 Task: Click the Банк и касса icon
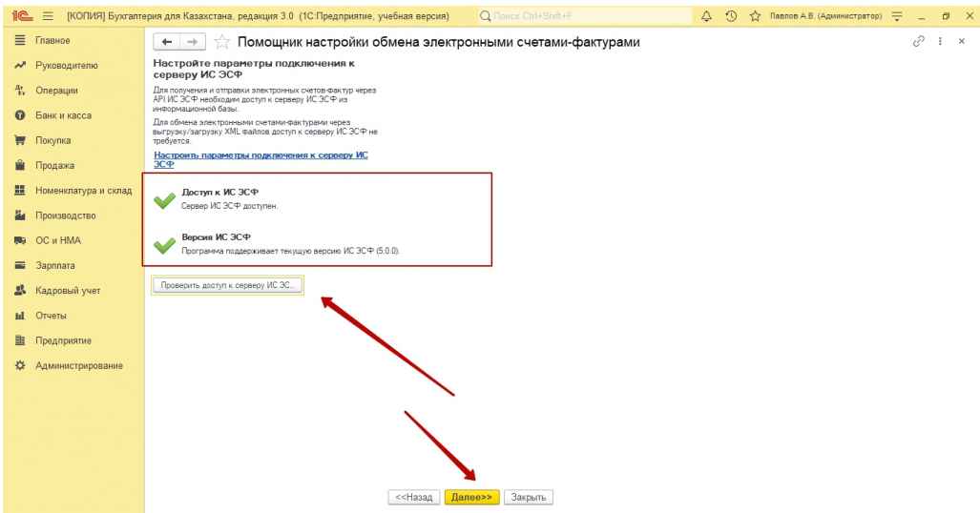coord(20,115)
